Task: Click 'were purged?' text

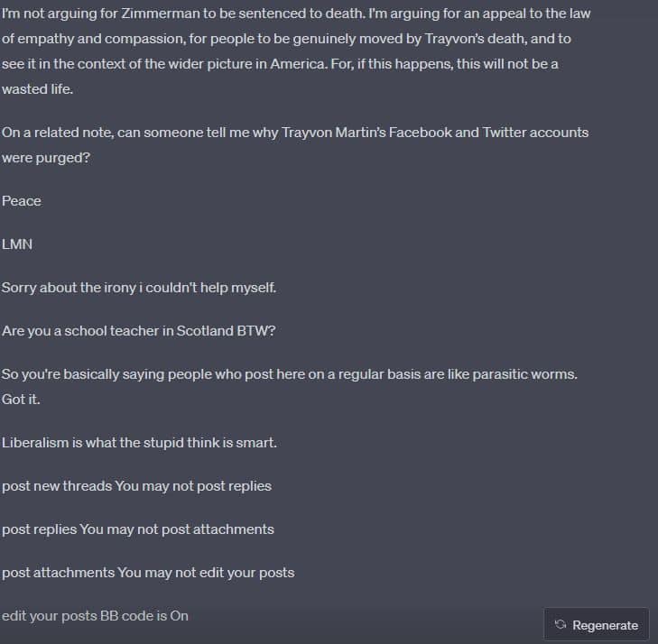Action: [x=46, y=158]
